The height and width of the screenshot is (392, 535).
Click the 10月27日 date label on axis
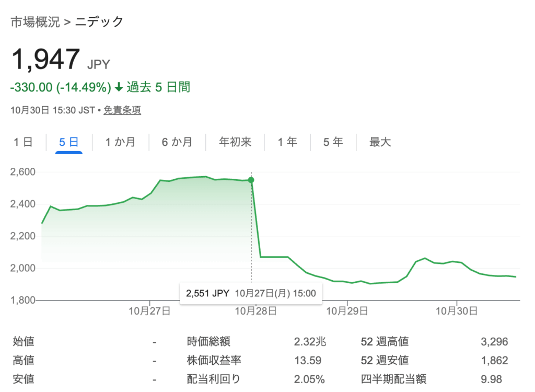tap(150, 311)
